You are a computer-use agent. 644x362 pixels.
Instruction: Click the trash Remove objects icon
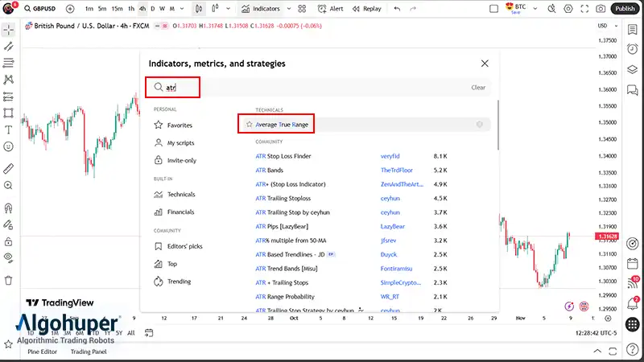pyautogui.click(x=8, y=280)
